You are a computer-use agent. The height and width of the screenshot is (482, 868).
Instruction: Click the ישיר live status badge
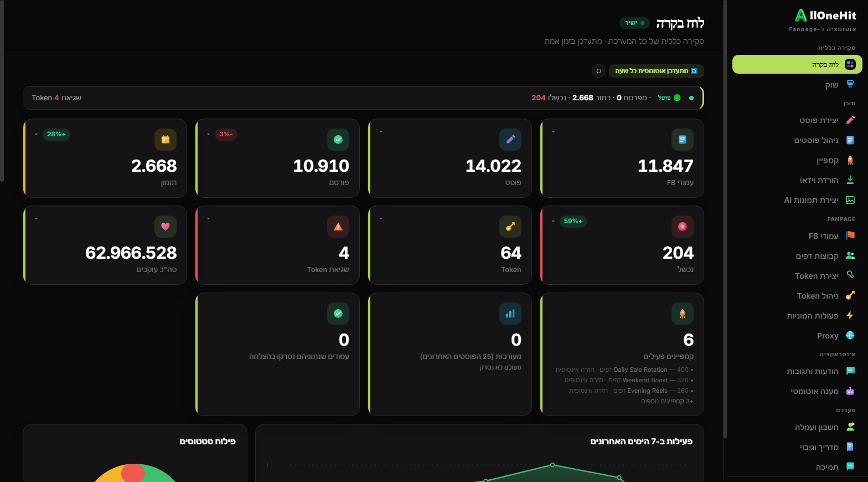coord(634,23)
